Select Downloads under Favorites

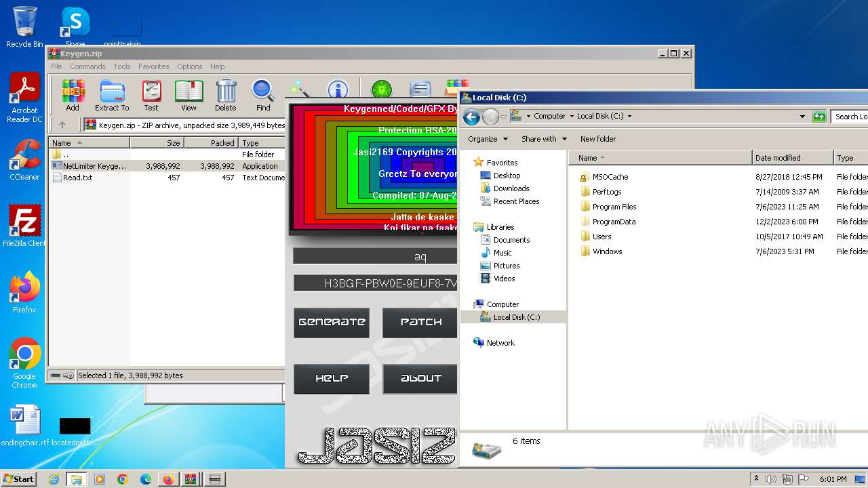tap(511, 188)
